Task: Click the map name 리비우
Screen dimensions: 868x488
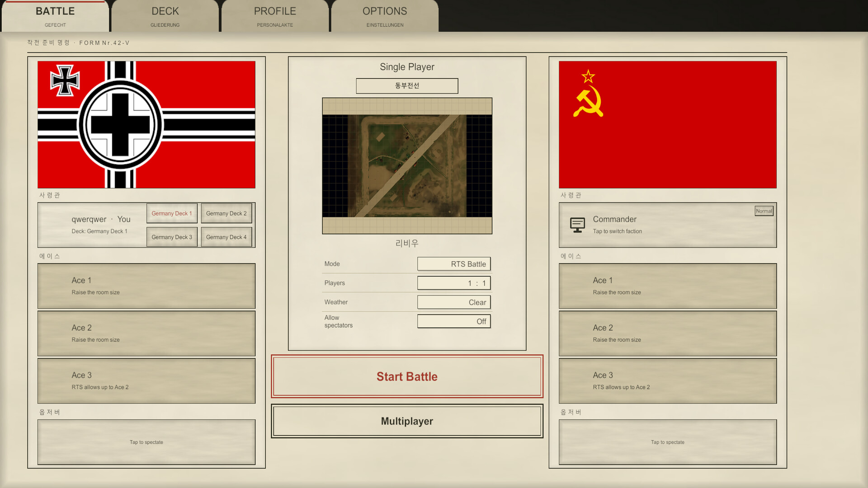Action: pyautogui.click(x=407, y=243)
